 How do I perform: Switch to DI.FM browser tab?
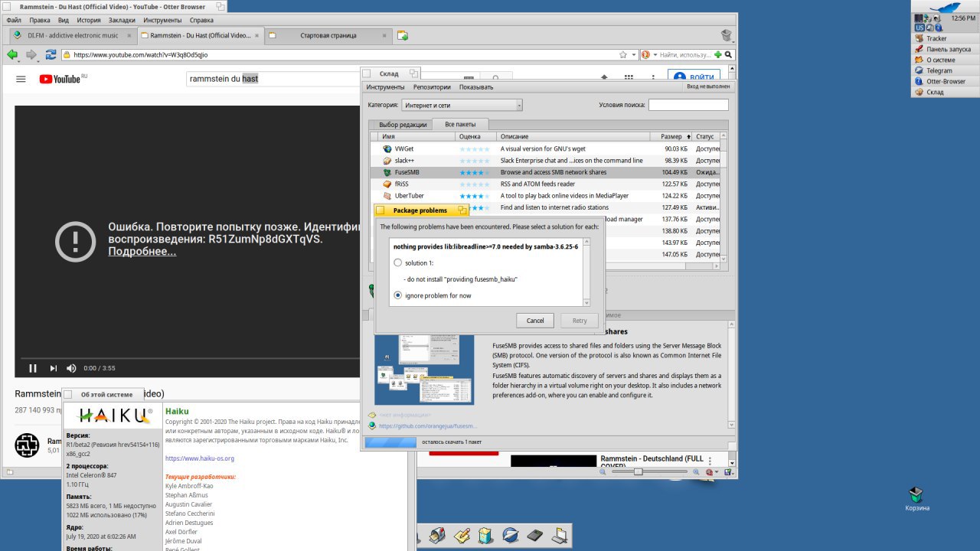(74, 35)
